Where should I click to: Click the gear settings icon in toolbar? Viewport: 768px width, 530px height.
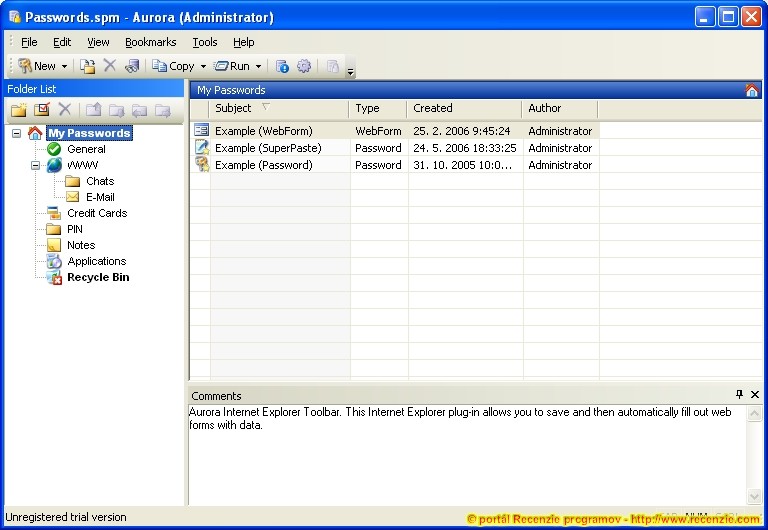coord(304,66)
